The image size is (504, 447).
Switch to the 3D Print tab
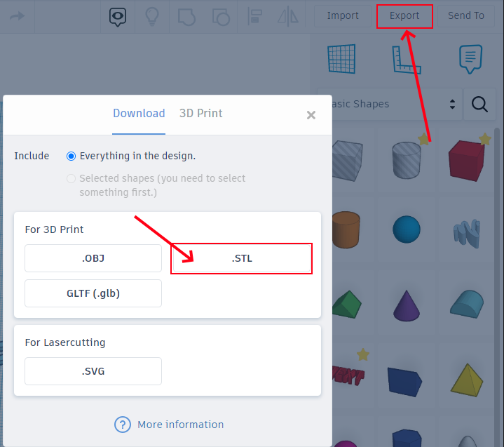point(200,113)
